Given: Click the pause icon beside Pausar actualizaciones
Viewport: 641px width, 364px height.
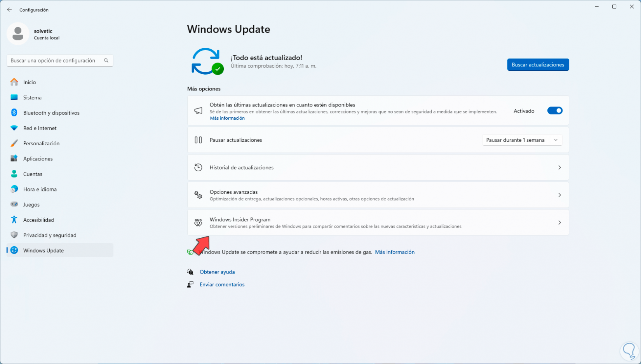Looking at the screenshot, I should 198,140.
